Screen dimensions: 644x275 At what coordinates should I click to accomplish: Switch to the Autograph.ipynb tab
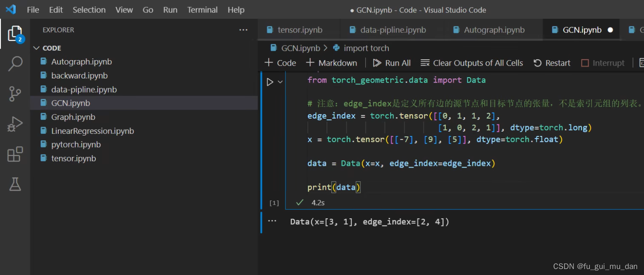[x=494, y=30]
